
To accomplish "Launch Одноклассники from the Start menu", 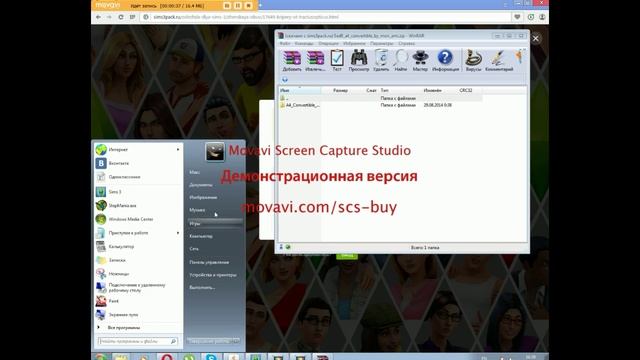I will coord(138,177).
